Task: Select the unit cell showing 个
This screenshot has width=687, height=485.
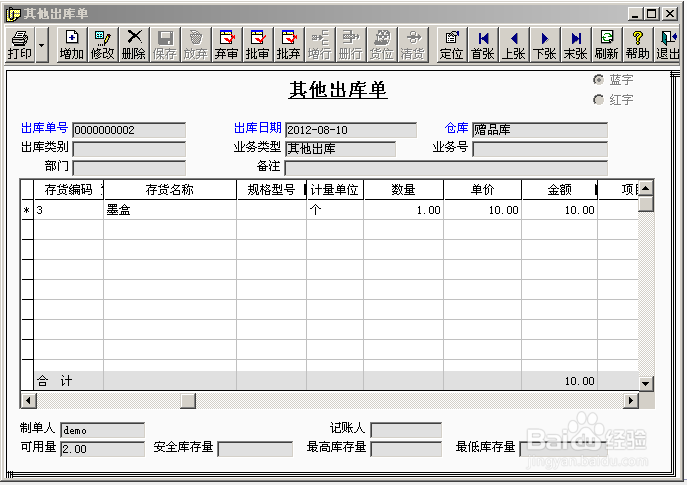Action: [335, 210]
